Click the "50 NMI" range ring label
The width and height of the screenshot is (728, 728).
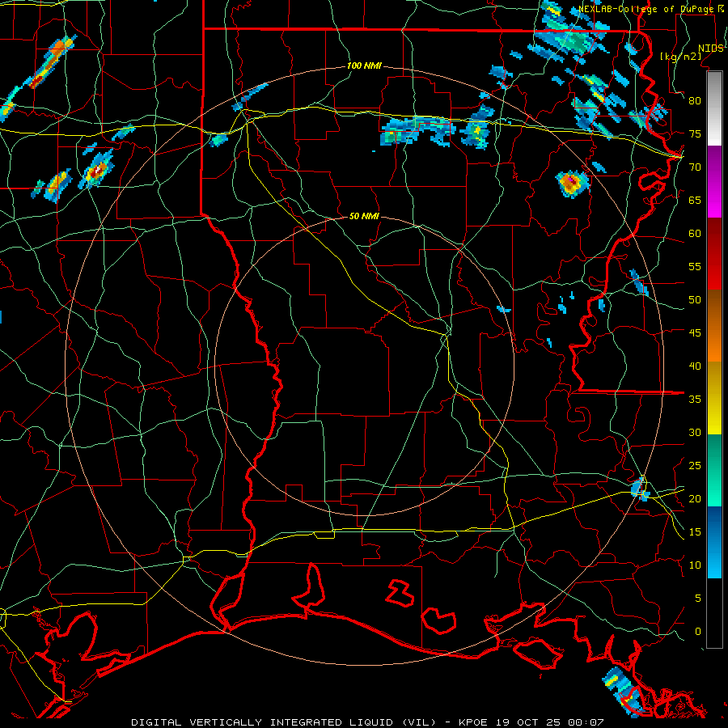[x=364, y=216]
